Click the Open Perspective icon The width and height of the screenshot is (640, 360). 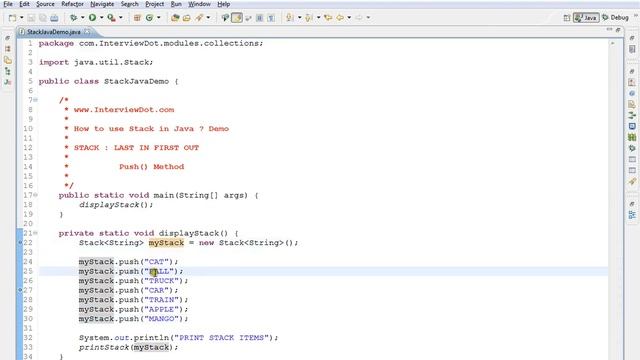567,18
